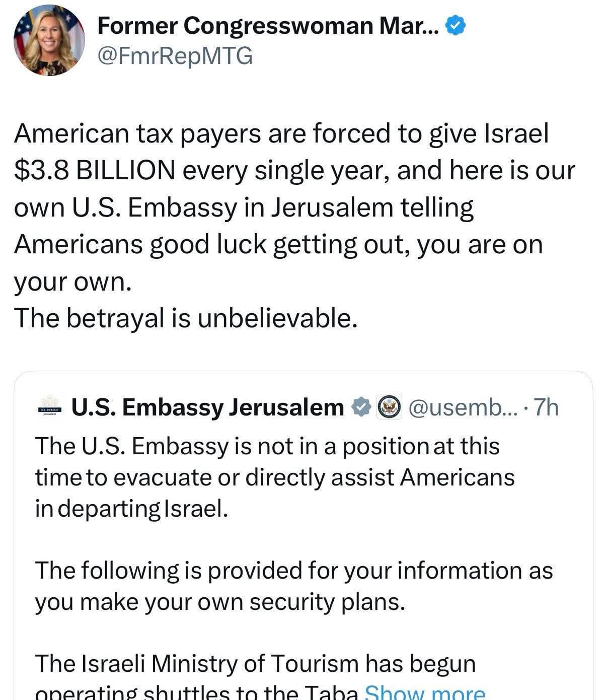Image resolution: width=607 pixels, height=700 pixels.
Task: Open U.S. Embassy Jerusalem's small avatar
Action: click(50, 407)
